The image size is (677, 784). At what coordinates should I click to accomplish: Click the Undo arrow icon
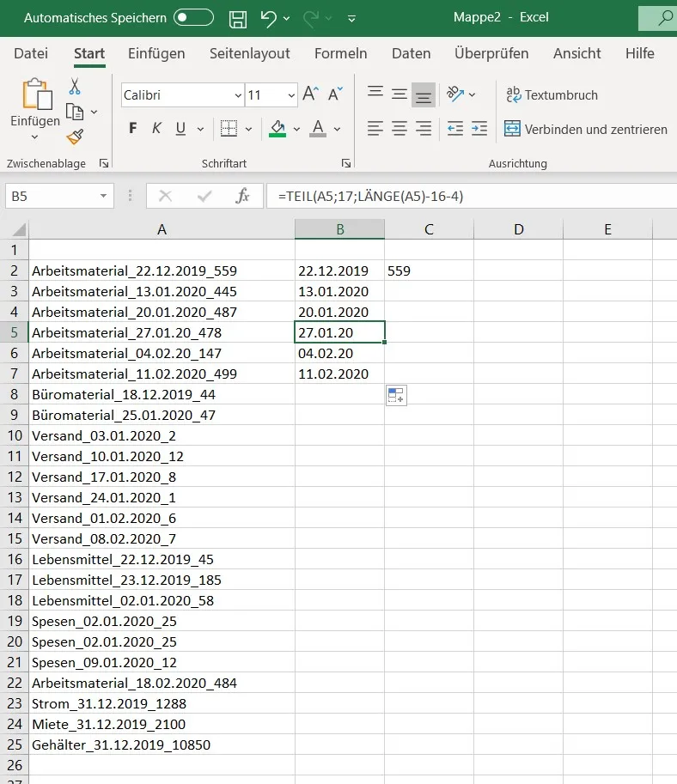click(269, 18)
